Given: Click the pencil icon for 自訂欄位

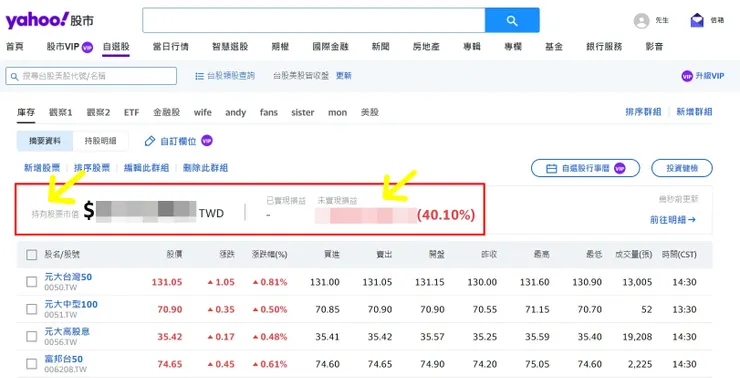Looking at the screenshot, I should coord(150,141).
